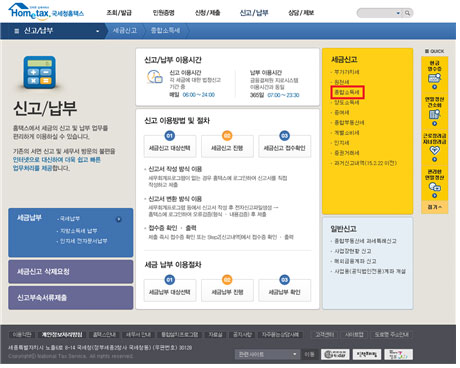Open the 신고/납부 top menu
460x368 pixels.
point(254,13)
